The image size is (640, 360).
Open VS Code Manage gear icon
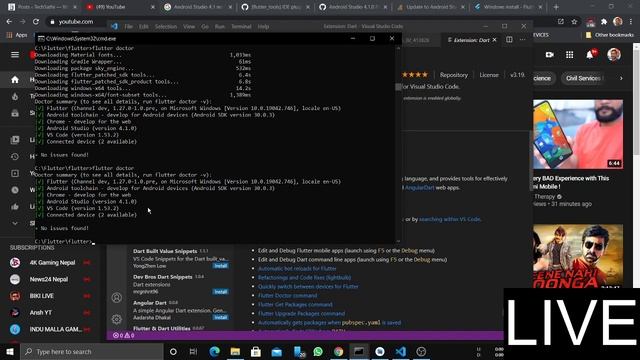[117, 319]
